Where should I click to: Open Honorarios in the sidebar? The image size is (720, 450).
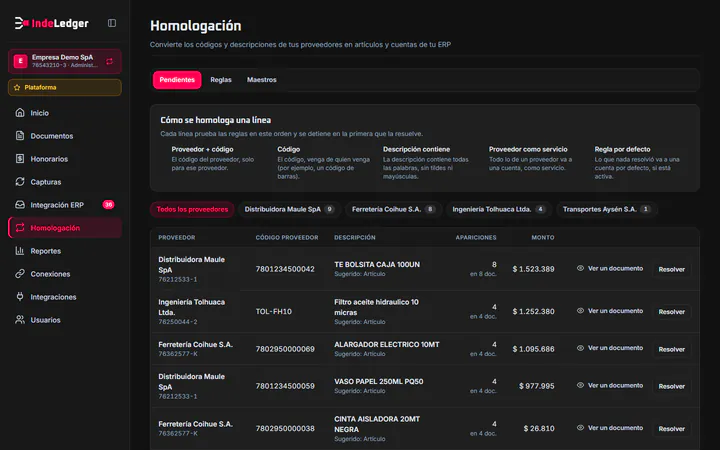[x=65, y=158]
